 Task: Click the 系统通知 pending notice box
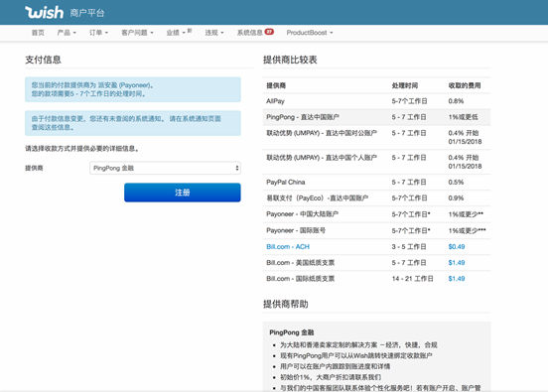pyautogui.click(x=133, y=123)
